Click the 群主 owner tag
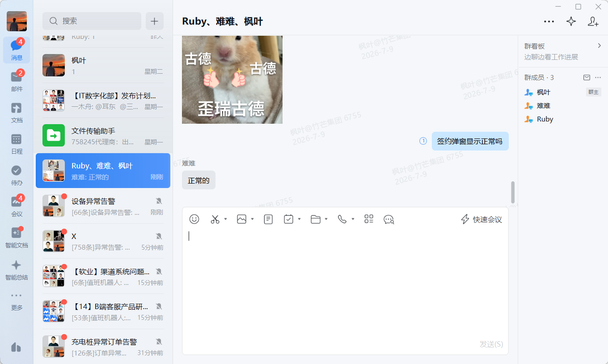The image size is (608, 364). point(593,92)
